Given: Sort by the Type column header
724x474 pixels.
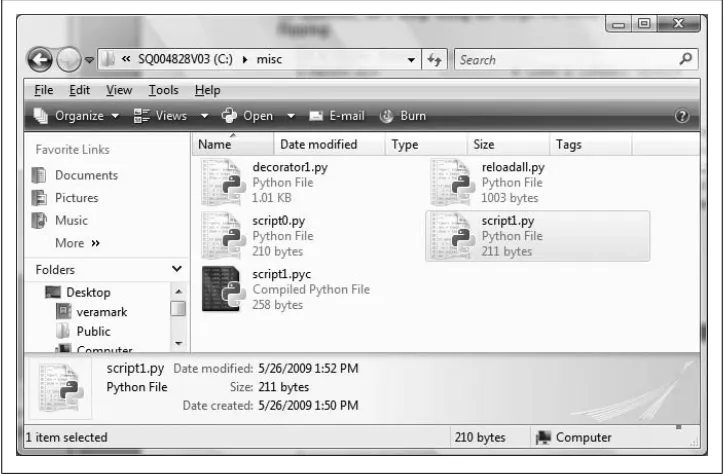Looking at the screenshot, I should click(426, 144).
